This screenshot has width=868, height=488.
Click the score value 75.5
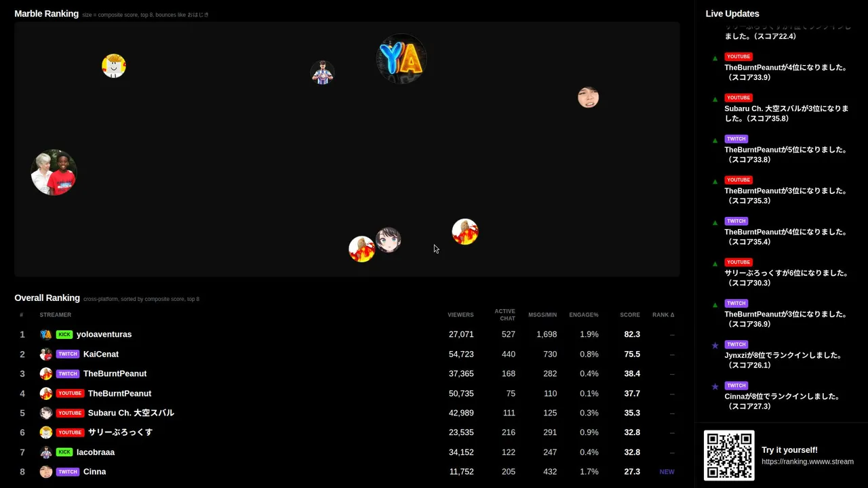(632, 354)
